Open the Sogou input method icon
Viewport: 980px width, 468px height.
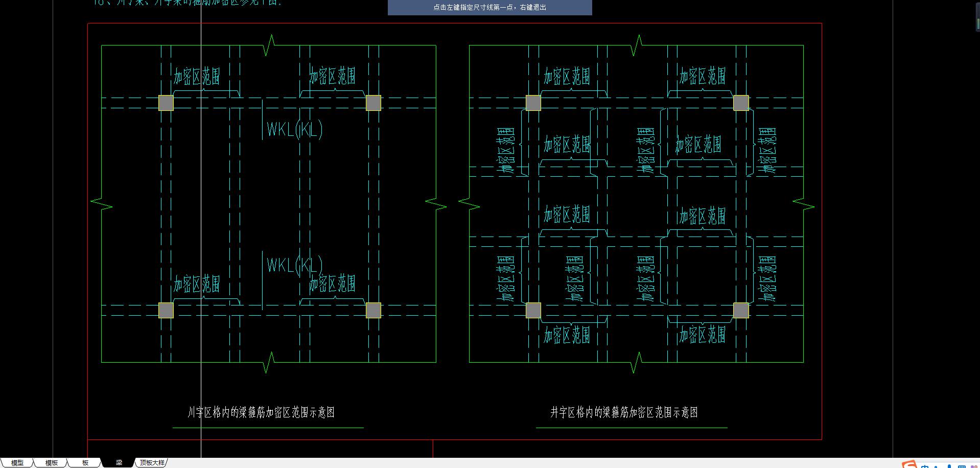tap(909, 464)
